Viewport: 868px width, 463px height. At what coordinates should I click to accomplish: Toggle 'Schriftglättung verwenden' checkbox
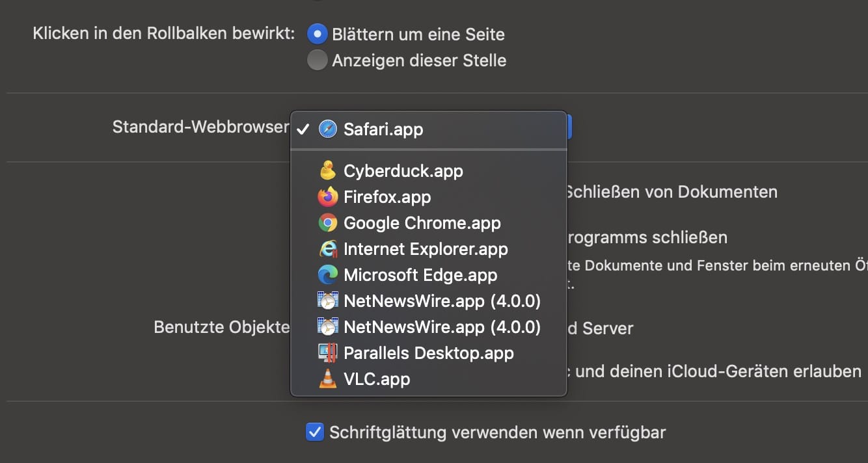[x=315, y=432]
